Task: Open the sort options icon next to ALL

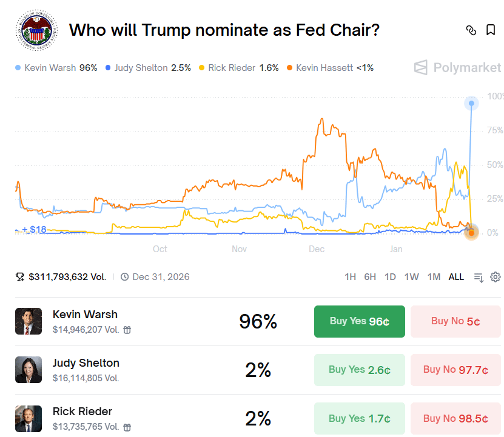Action: [479, 276]
